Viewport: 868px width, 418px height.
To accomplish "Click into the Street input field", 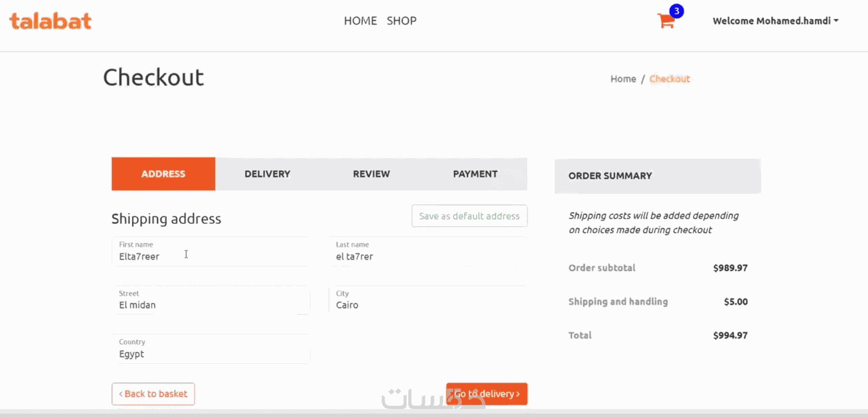I will [210, 305].
